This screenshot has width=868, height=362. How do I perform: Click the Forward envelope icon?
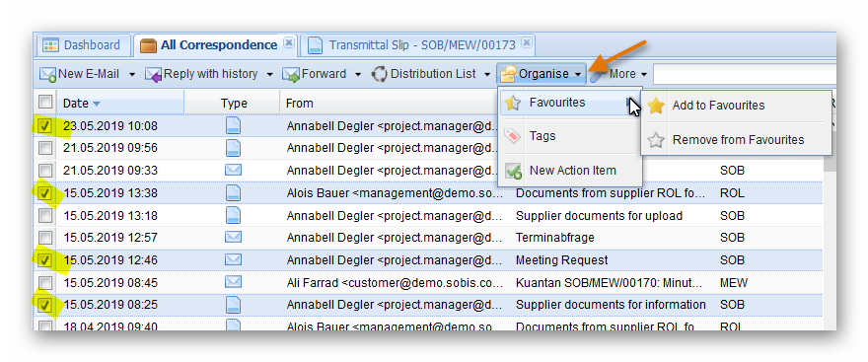tap(291, 75)
